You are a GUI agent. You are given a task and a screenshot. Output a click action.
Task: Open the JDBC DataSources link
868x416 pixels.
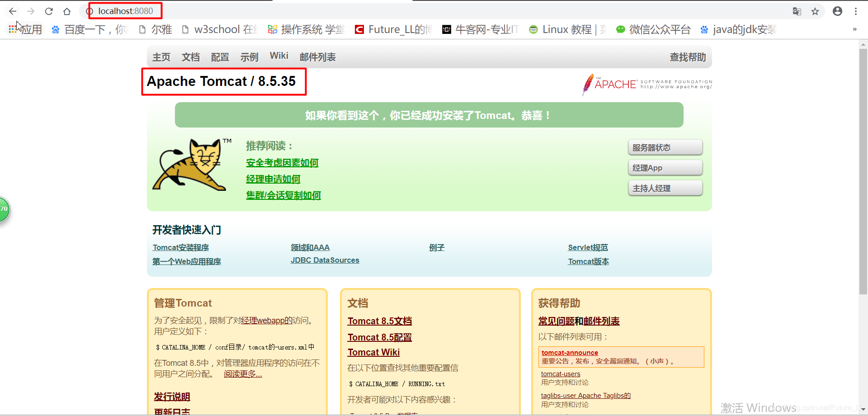coord(325,260)
